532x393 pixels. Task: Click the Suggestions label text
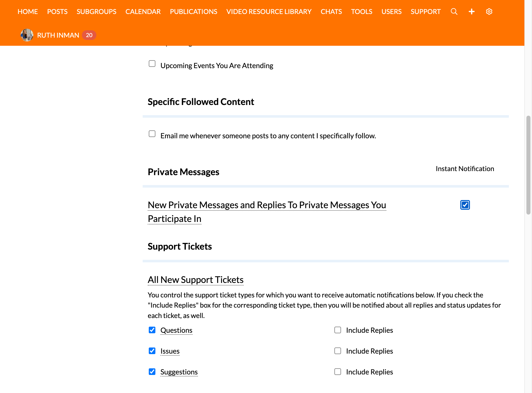click(x=179, y=372)
